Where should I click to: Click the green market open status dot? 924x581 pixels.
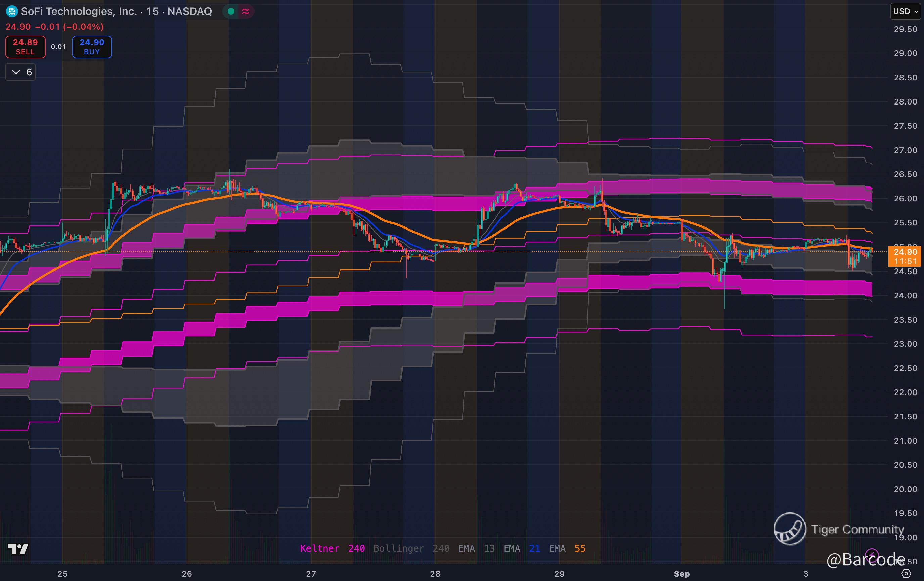coord(231,11)
